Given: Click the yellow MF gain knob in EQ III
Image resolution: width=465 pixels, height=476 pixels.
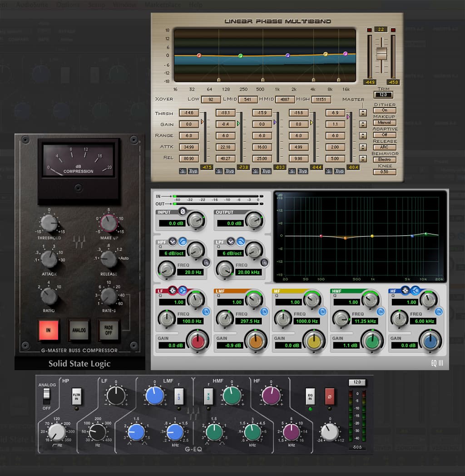Looking at the screenshot, I should click(314, 341).
